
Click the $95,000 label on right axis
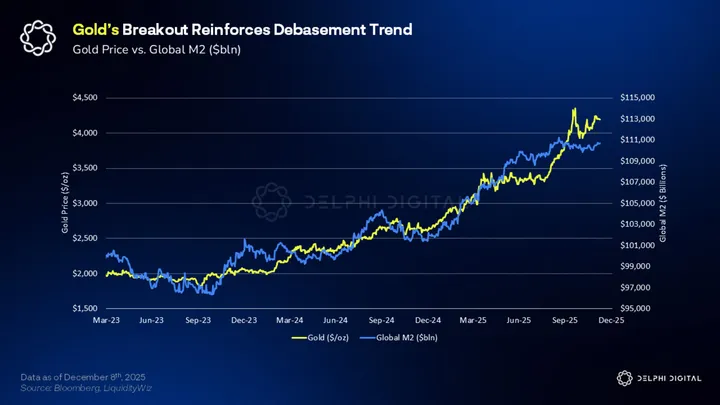[x=639, y=308]
